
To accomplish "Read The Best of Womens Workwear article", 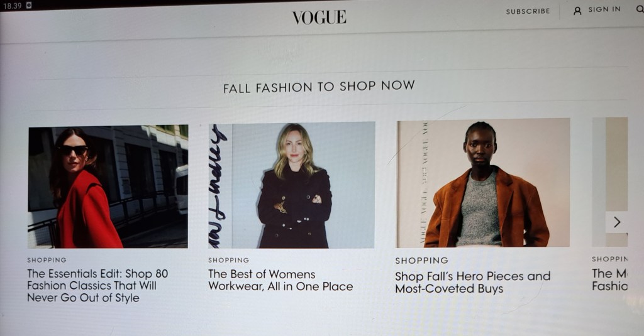I will tap(280, 280).
